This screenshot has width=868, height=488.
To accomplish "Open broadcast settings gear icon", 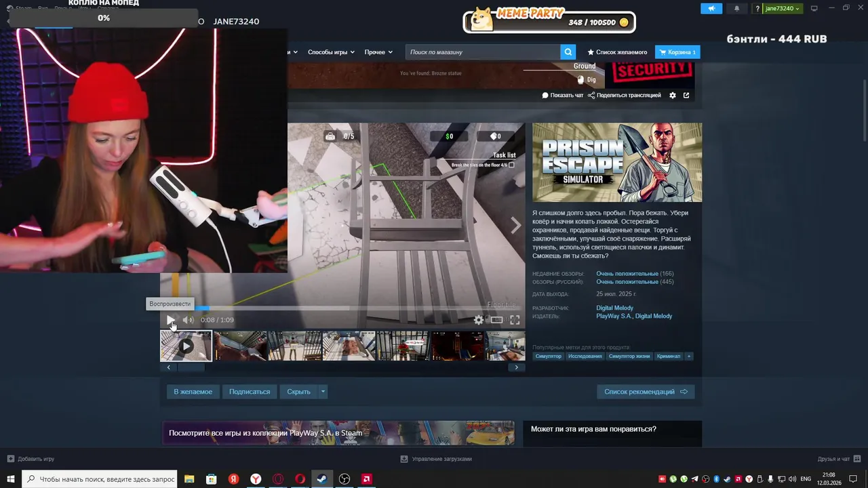I will click(673, 96).
